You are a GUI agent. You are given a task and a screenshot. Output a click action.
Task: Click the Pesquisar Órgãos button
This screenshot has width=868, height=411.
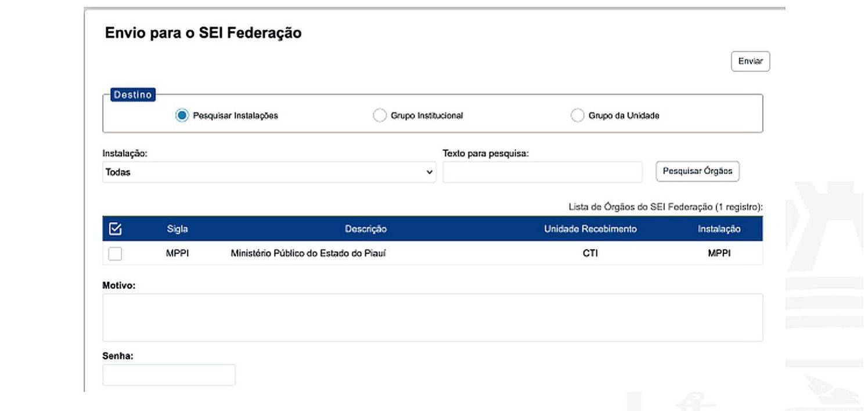(697, 172)
